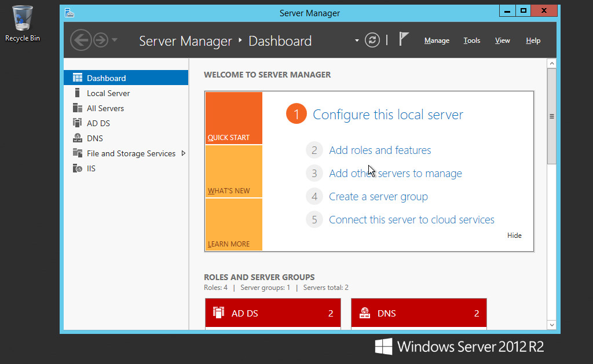The width and height of the screenshot is (593, 364).
Task: Switch to the Quick Start tile
Action: [x=234, y=118]
